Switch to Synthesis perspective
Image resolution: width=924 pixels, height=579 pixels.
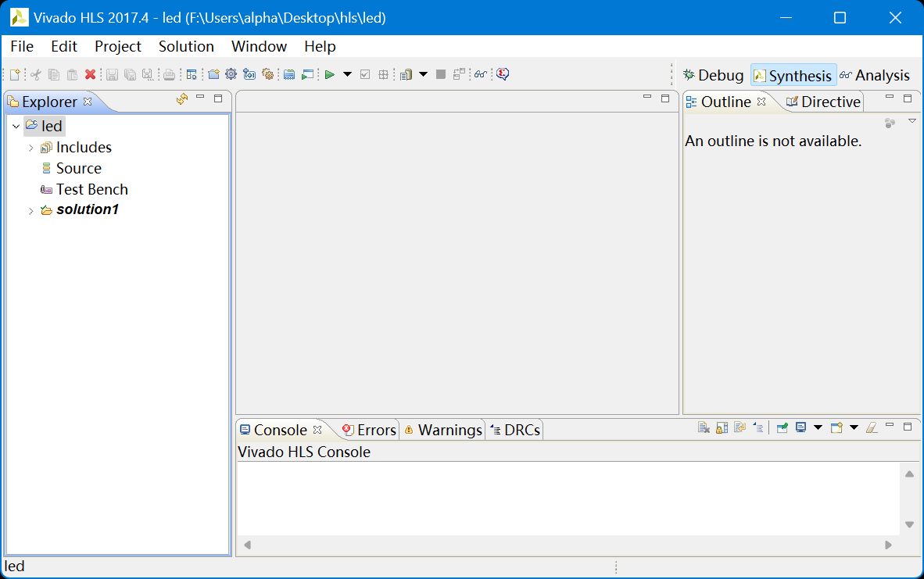[793, 76]
